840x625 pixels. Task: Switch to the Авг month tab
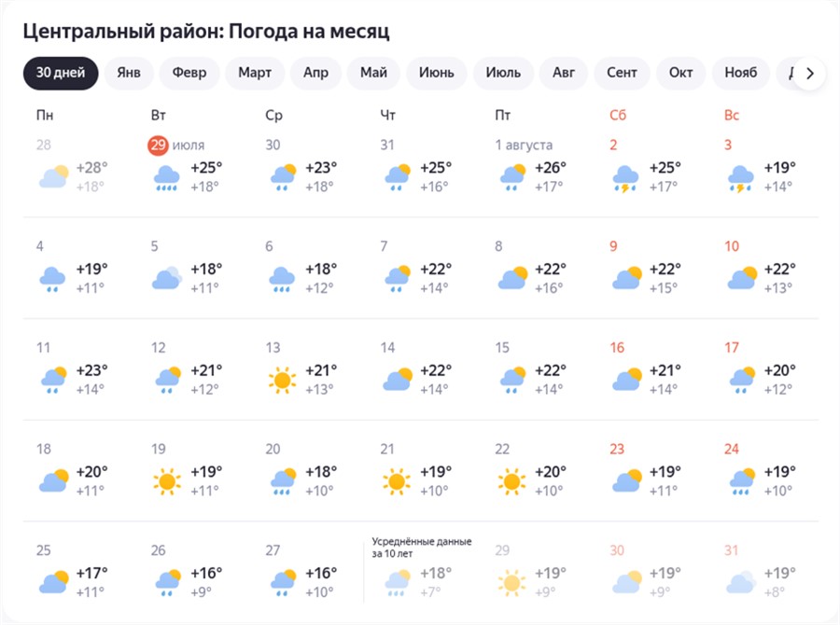(564, 73)
